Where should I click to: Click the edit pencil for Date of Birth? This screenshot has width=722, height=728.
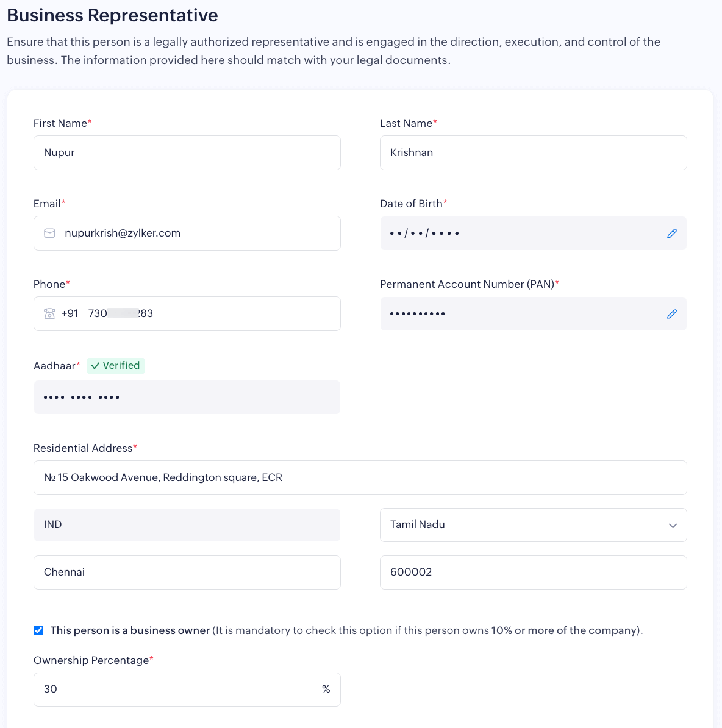tap(671, 234)
